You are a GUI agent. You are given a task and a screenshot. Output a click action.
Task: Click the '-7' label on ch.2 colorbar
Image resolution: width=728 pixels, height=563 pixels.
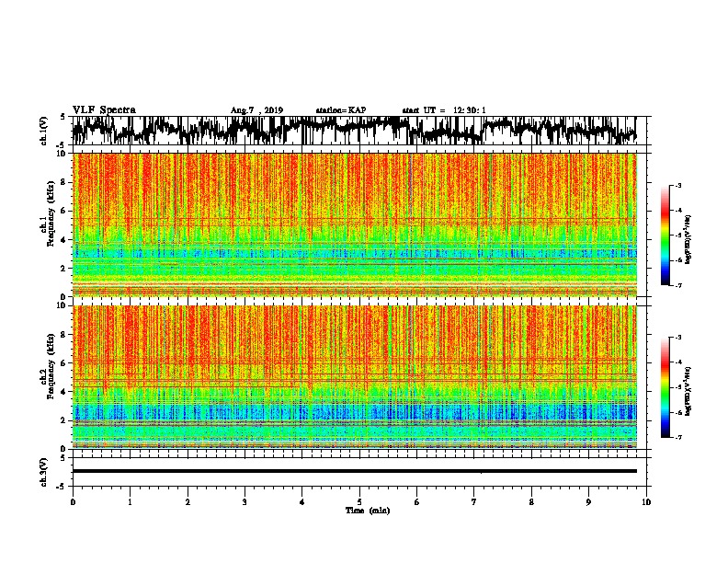click(x=677, y=437)
